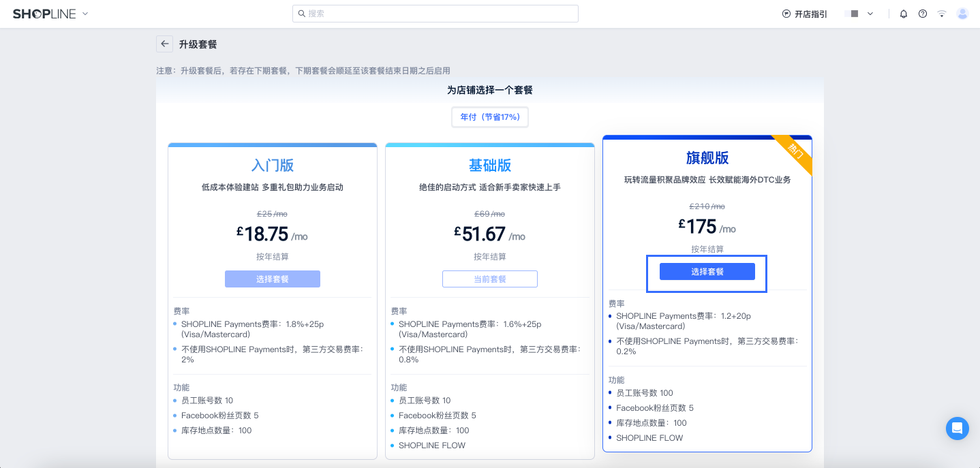Viewport: 980px width, 468px height.
Task: Click the SHOPLINE logo
Action: pyautogui.click(x=44, y=14)
